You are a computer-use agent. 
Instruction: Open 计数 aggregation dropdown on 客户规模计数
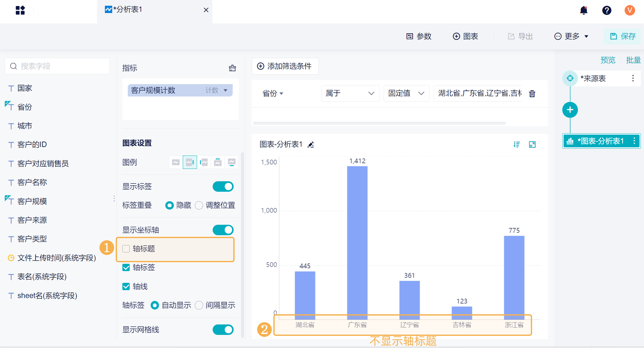pos(225,90)
